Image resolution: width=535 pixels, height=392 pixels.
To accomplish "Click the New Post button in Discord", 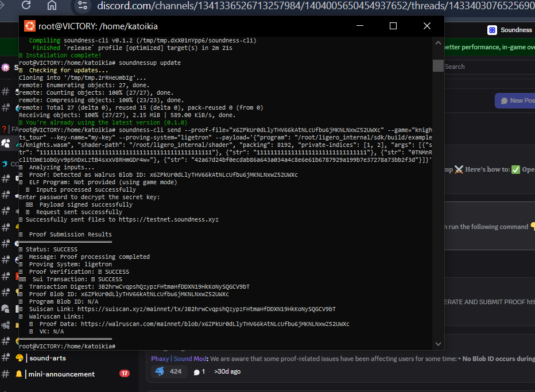I will pos(515,100).
